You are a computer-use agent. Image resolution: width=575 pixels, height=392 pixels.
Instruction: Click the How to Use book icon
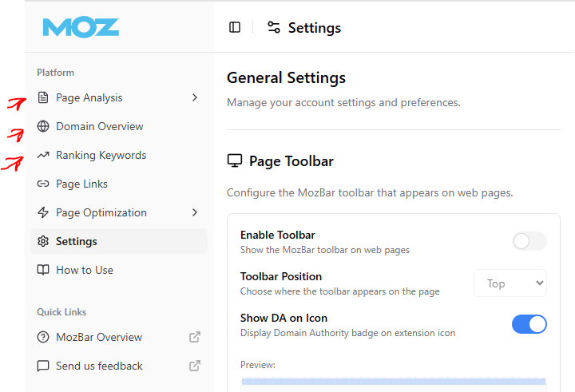[43, 271]
